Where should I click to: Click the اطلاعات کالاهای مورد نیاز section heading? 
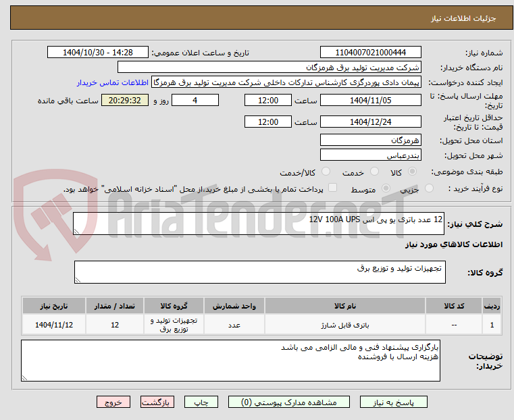(x=454, y=244)
